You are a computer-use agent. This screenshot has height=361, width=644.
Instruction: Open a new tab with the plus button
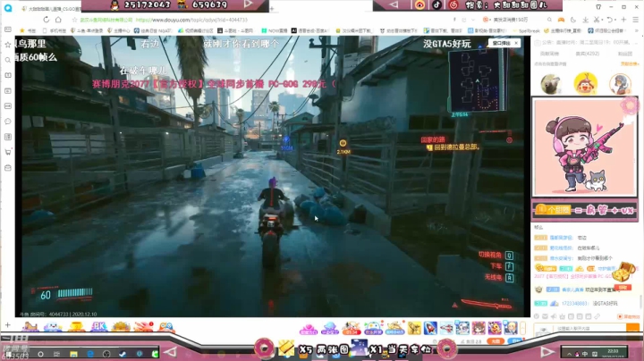coord(272,8)
